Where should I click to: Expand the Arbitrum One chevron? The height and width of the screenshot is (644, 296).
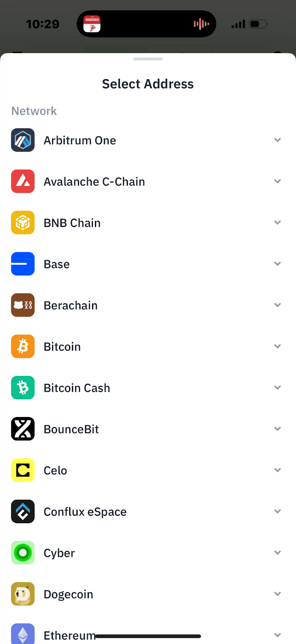point(277,140)
